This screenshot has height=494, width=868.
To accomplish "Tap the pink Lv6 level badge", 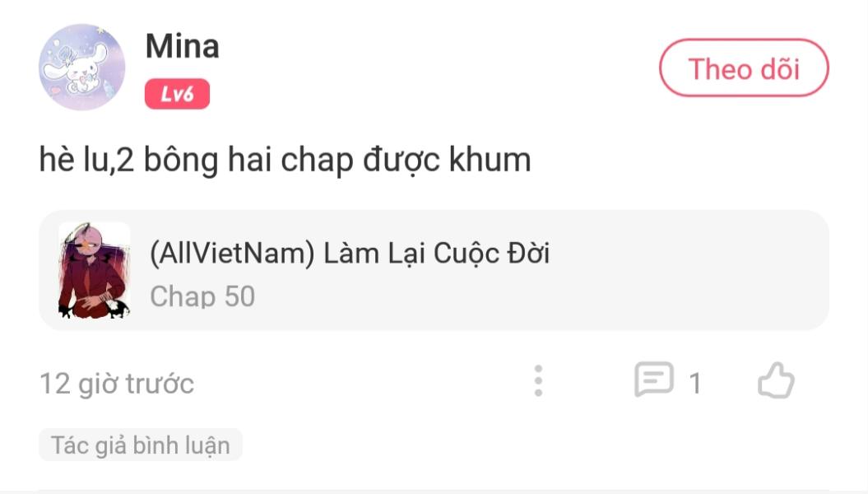I will click(x=177, y=94).
